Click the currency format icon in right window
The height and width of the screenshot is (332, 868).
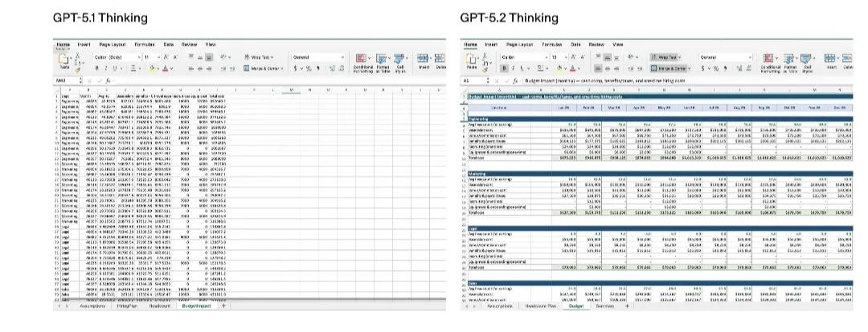705,69
